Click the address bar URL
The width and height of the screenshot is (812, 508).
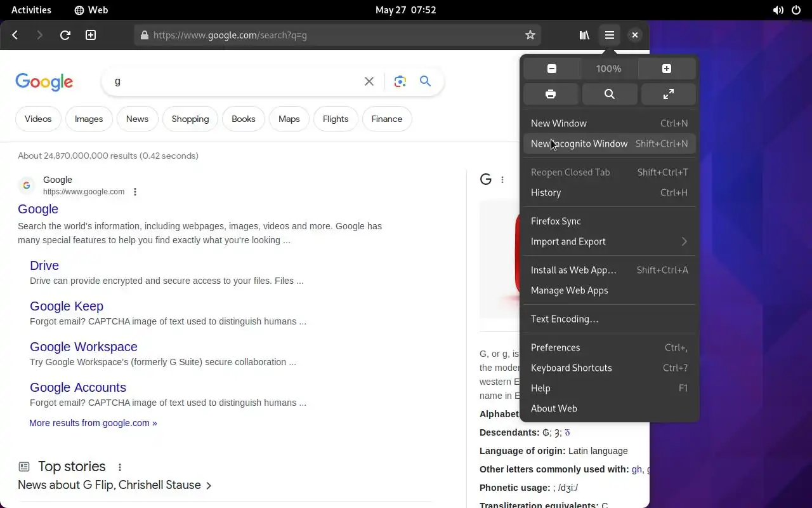230,36
